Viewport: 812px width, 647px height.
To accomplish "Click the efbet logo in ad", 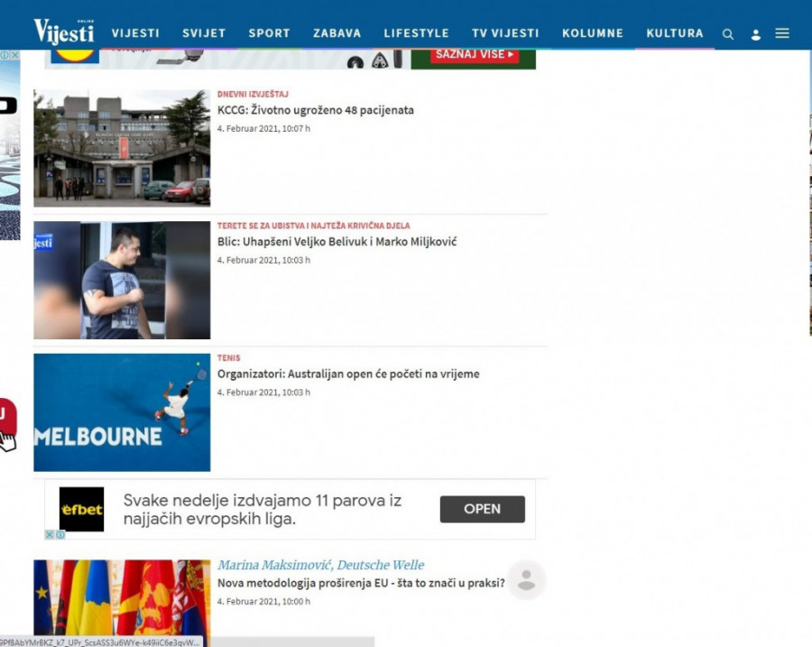I will coord(81,510).
